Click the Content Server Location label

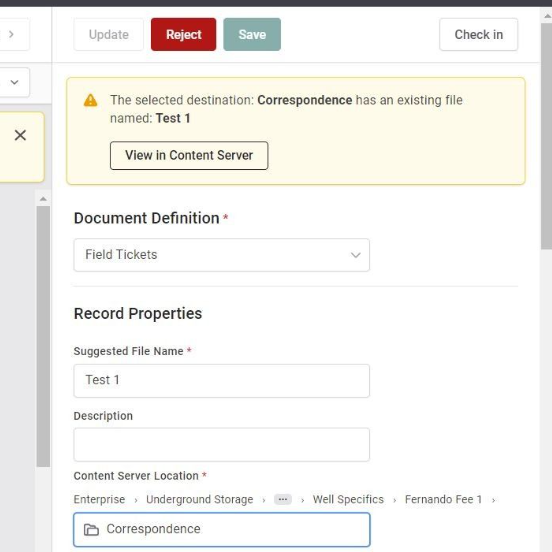pos(136,476)
